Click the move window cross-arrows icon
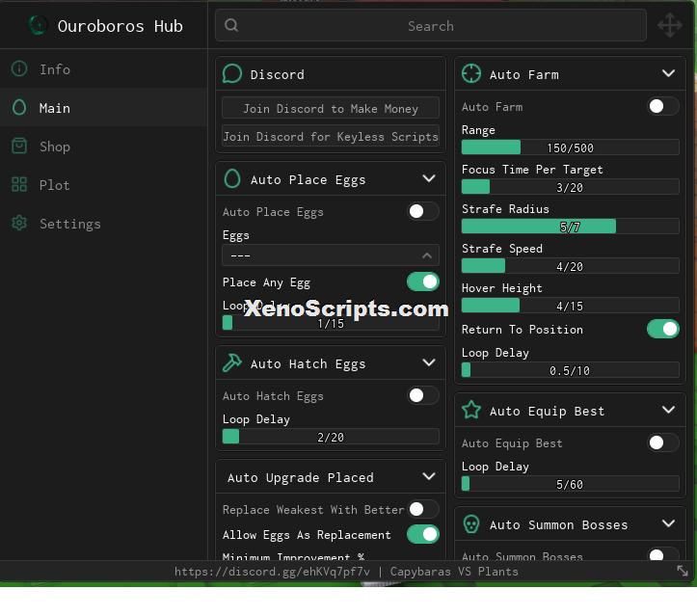This screenshot has height=616, width=697. [670, 26]
